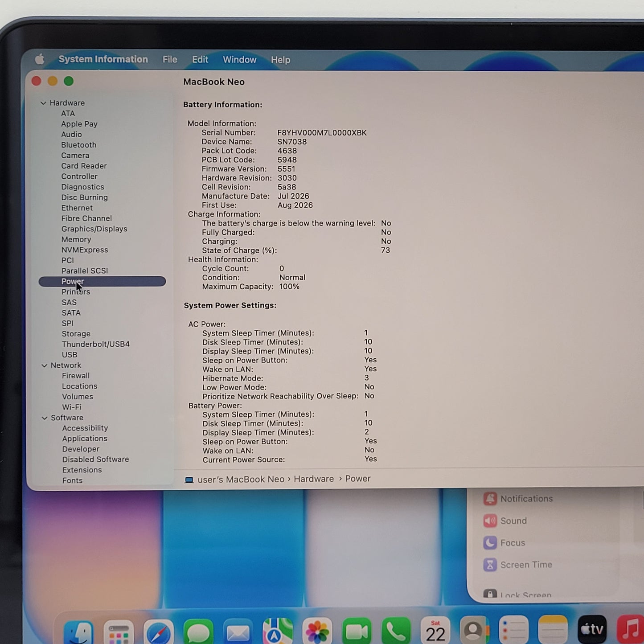Screen dimensions: 644x644
Task: Open the Window menu
Action: pyautogui.click(x=240, y=59)
